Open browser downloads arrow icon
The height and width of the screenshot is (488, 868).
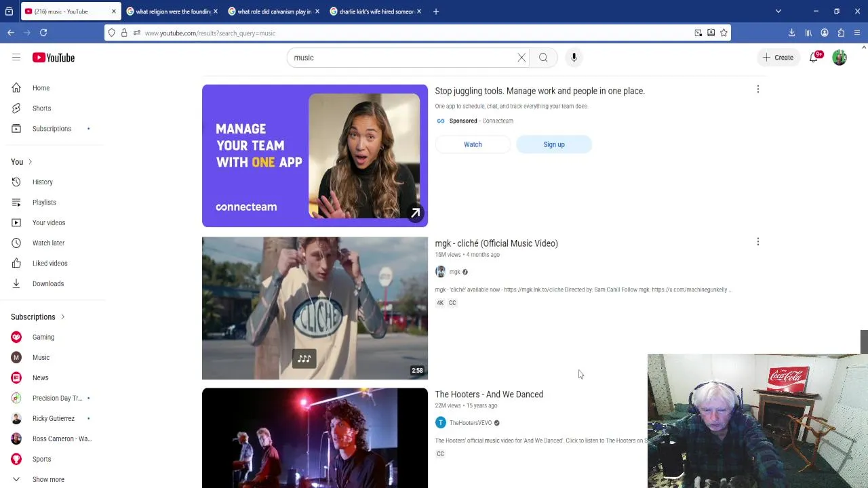791,33
